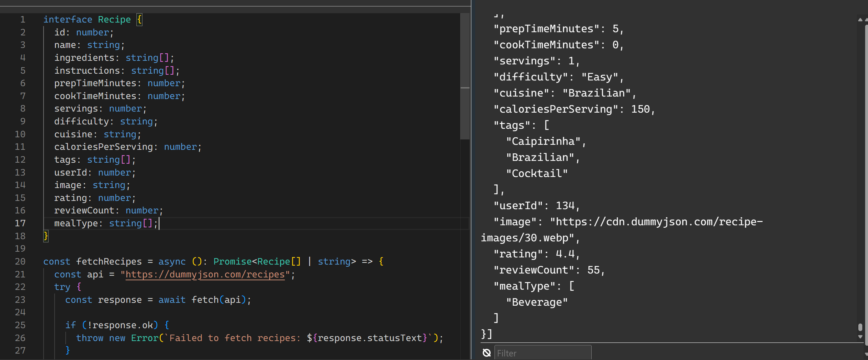868x360 pixels.
Task: Place cursor on 'Recipe' interface name
Action: pos(115,20)
